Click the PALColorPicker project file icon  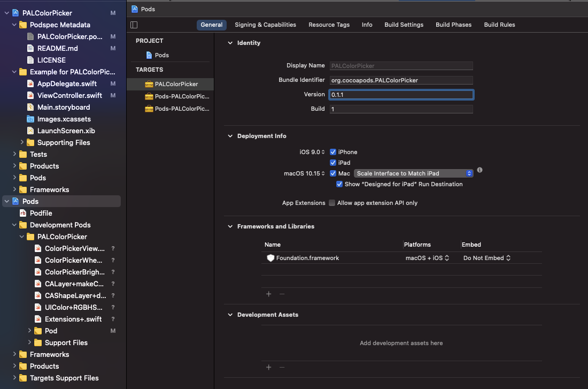pos(16,13)
